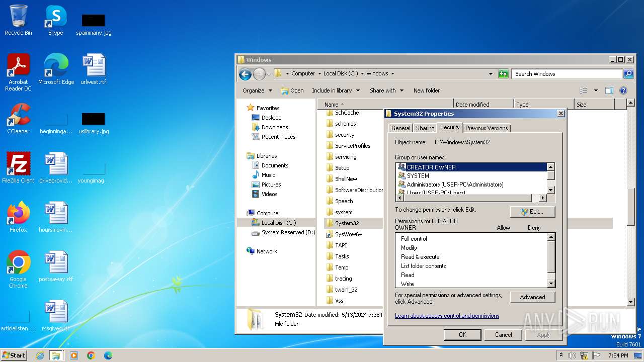
Task: Click the Back navigation arrow in Explorer
Action: click(x=245, y=74)
